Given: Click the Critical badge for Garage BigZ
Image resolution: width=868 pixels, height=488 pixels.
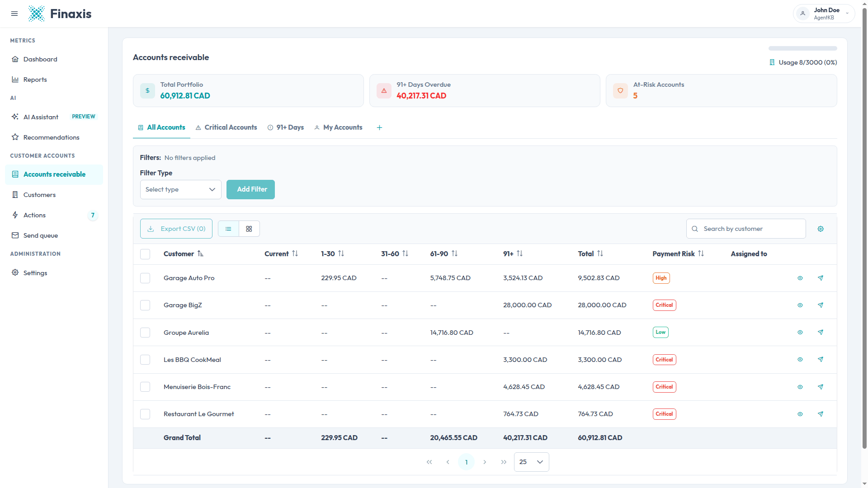Looking at the screenshot, I should (x=664, y=305).
